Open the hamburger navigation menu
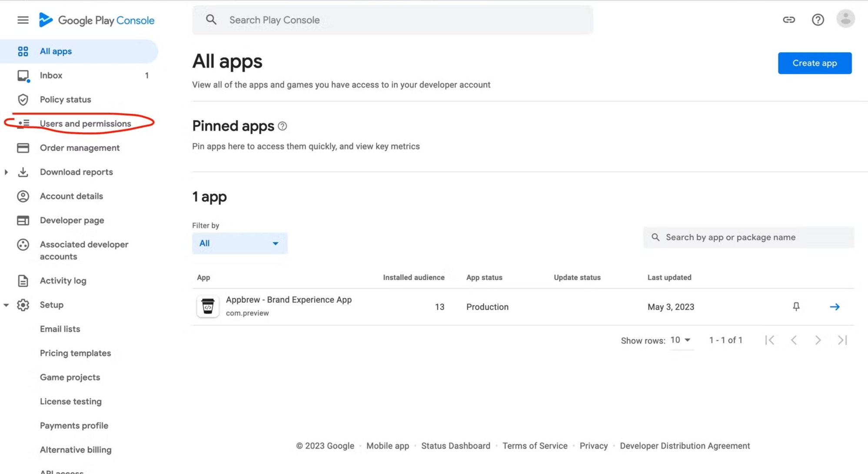 click(x=23, y=20)
